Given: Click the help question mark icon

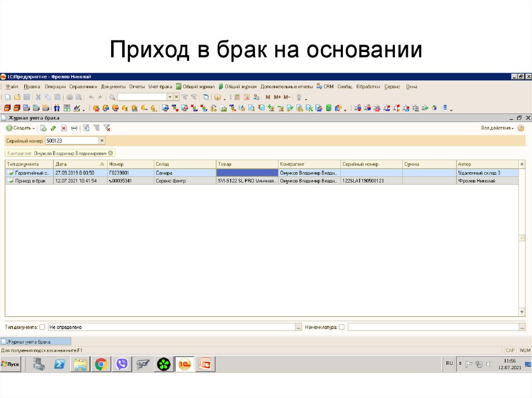Looking at the screenshot, I should point(521,128).
